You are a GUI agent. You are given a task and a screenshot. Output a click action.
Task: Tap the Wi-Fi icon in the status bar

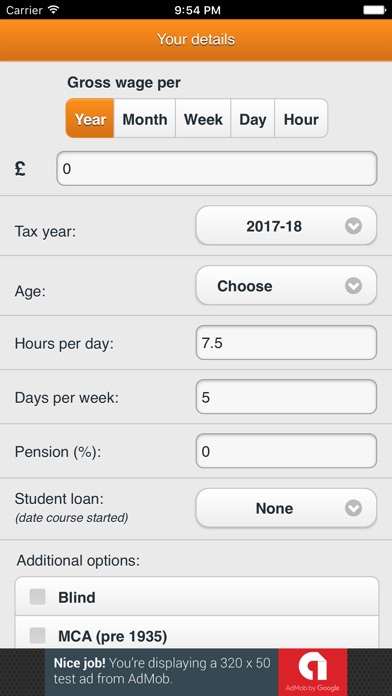[54, 9]
